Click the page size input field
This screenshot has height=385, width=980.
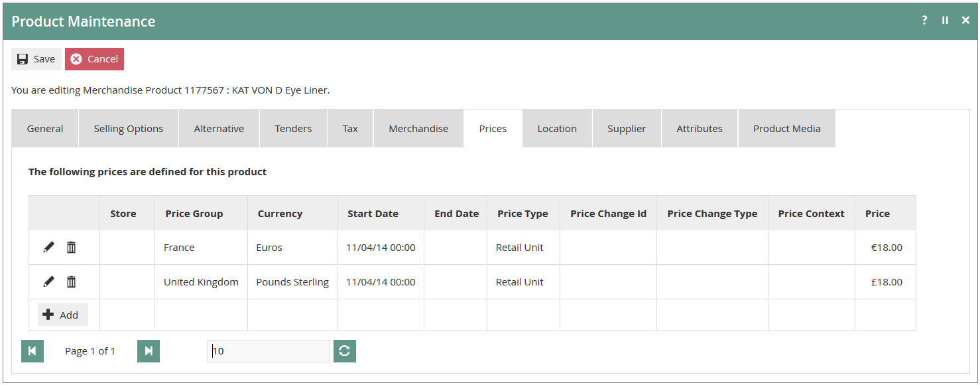[x=269, y=351]
